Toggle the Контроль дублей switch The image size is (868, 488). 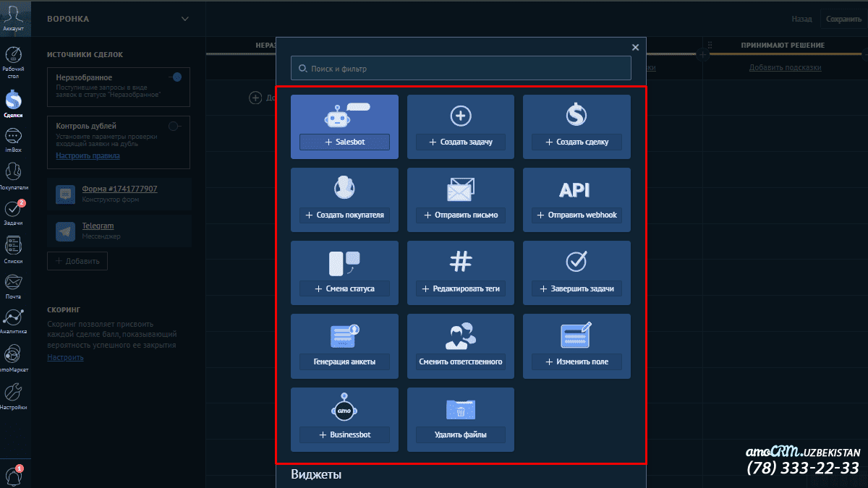point(174,126)
